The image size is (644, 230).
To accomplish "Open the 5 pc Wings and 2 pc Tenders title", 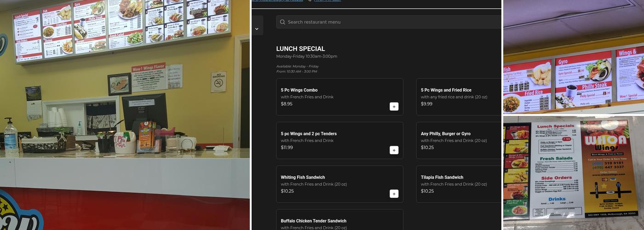I will [x=309, y=134].
